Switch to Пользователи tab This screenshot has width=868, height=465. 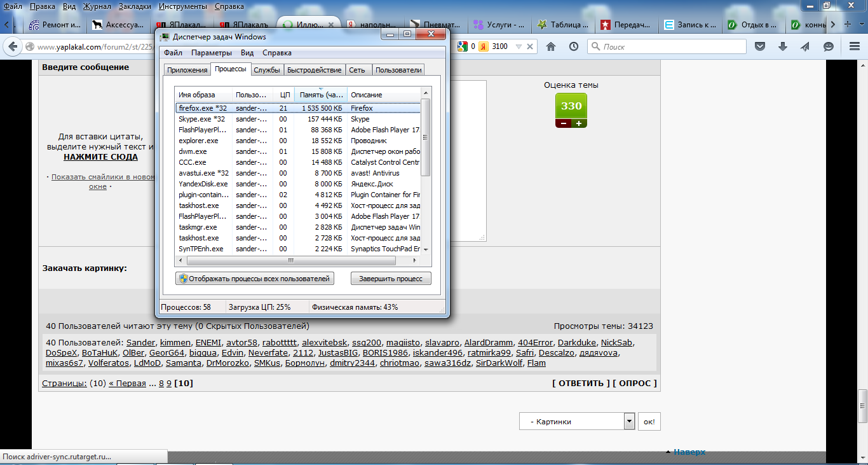tap(398, 70)
